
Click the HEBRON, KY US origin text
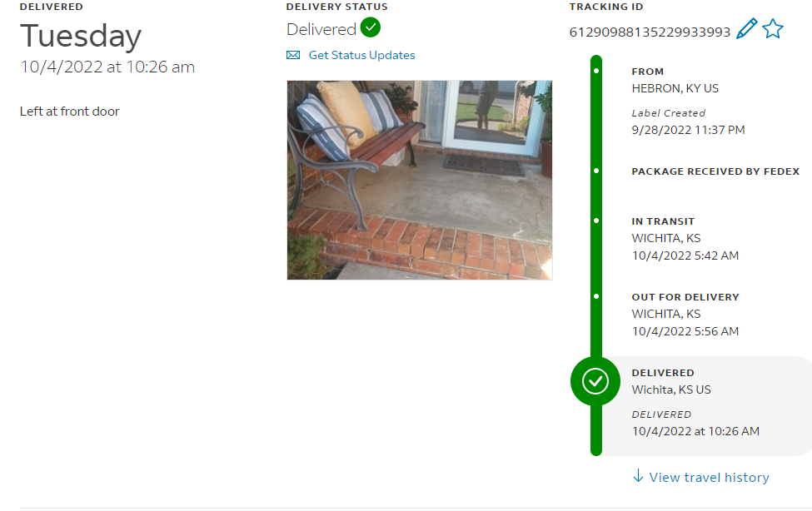[675, 88]
